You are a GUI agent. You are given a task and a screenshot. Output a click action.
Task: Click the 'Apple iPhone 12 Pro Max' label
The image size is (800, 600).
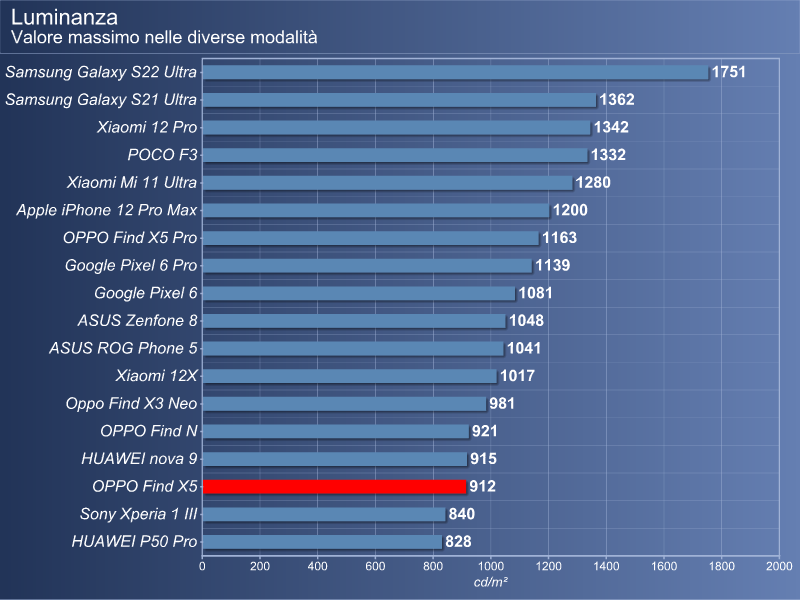point(107,210)
